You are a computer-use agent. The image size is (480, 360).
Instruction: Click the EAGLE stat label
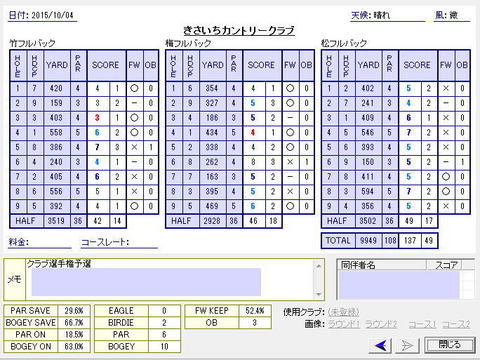pyautogui.click(x=121, y=311)
